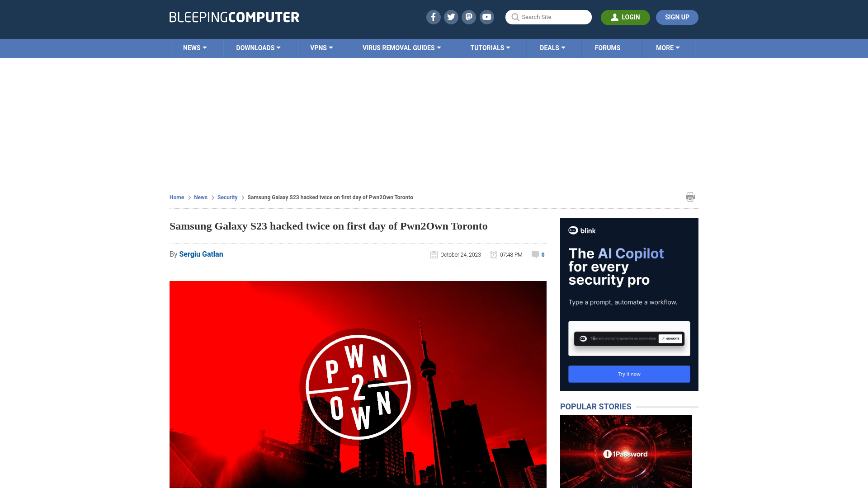Open the Twitter social icon link
868x488 pixels.
[x=451, y=17]
